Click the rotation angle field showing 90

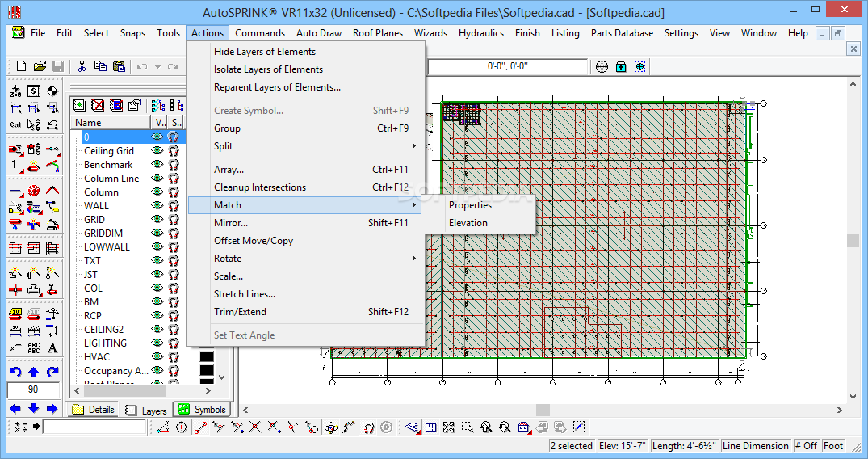[x=33, y=390]
